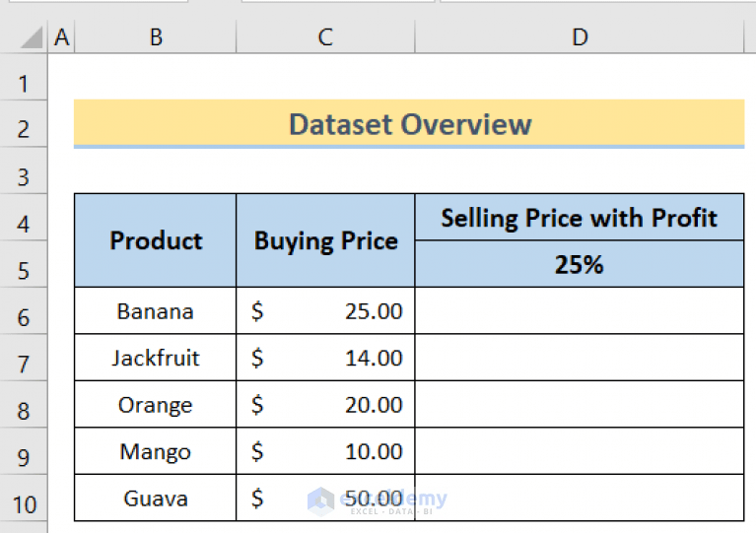The image size is (756, 533).
Task: Click the 25% profit cell
Action: pyautogui.click(x=580, y=264)
